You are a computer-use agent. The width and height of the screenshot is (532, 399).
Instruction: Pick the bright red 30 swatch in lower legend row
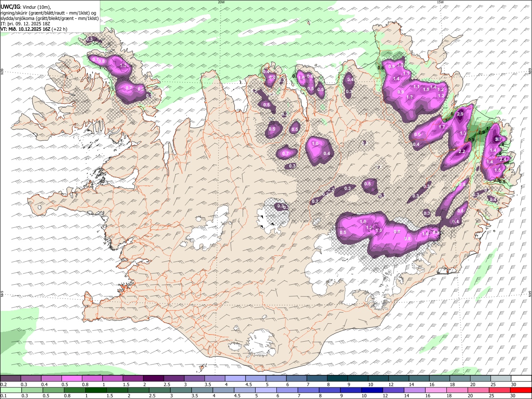click(x=521, y=390)
